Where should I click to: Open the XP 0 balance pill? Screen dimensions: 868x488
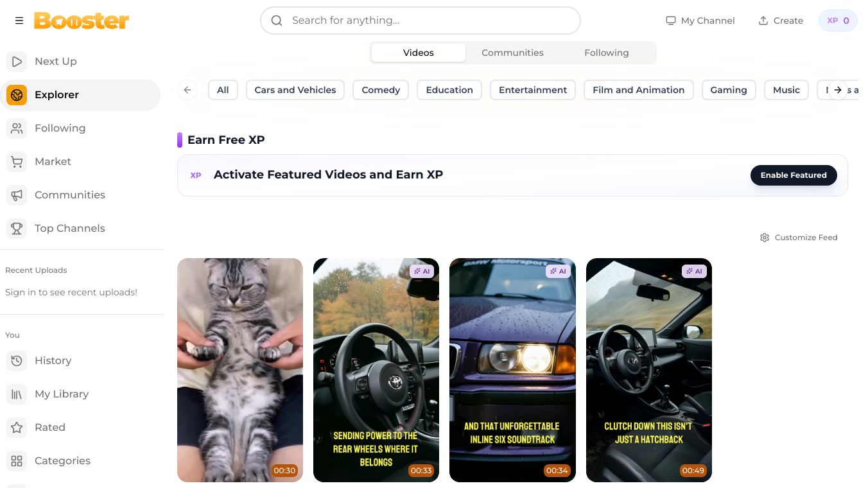838,21
